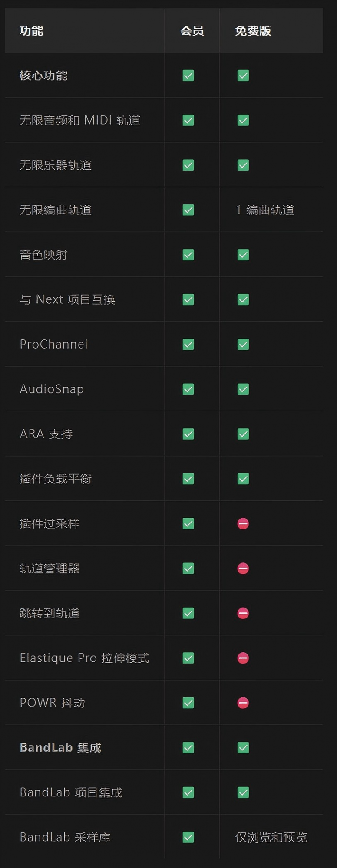Click the 免费版 checkmark for 插件负载平衡
337x868 pixels.
point(243,479)
